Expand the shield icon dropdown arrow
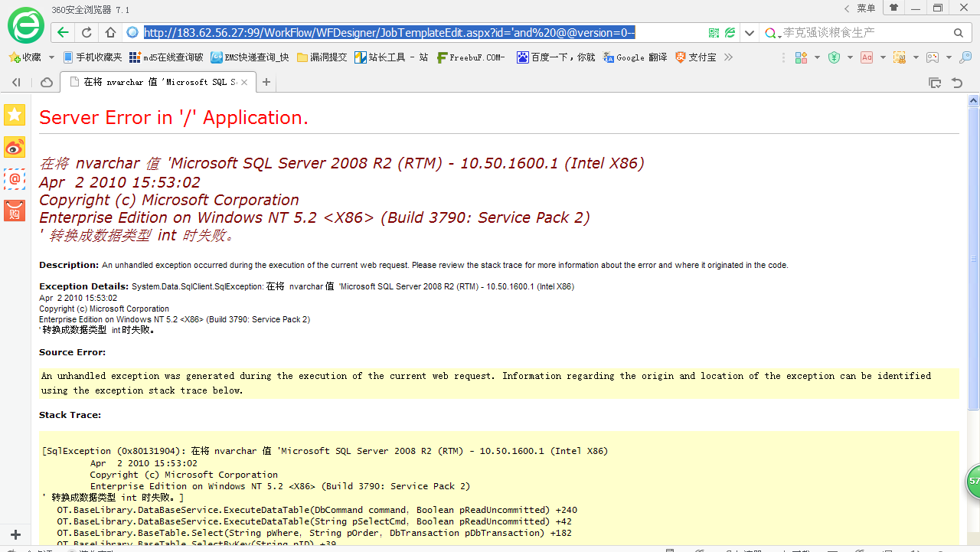 pos(850,57)
